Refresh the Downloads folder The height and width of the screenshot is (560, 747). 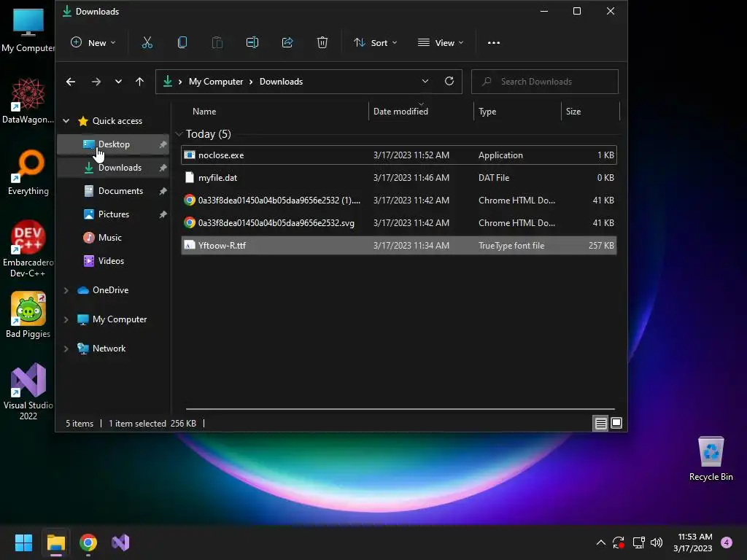(x=449, y=81)
